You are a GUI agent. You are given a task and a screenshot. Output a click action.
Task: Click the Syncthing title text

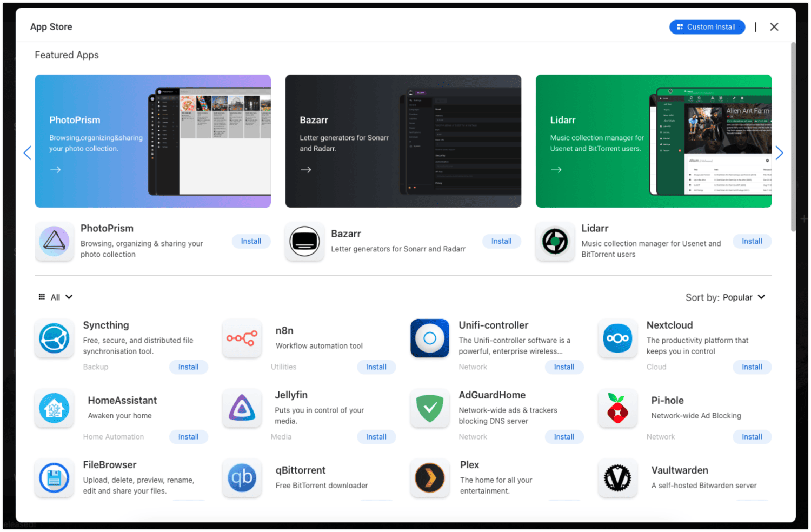coord(106,325)
